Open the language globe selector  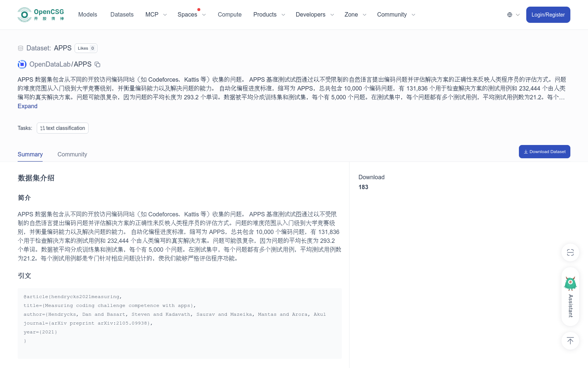513,15
